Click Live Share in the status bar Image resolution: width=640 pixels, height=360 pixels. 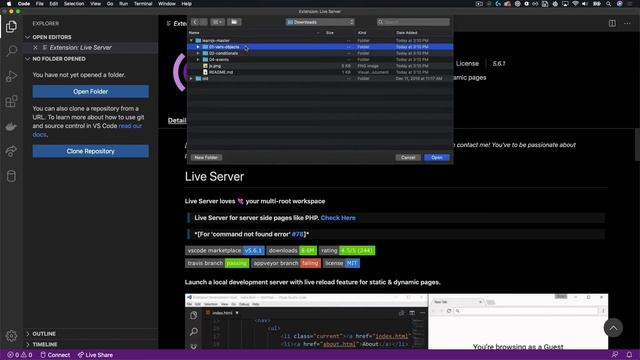click(96, 355)
